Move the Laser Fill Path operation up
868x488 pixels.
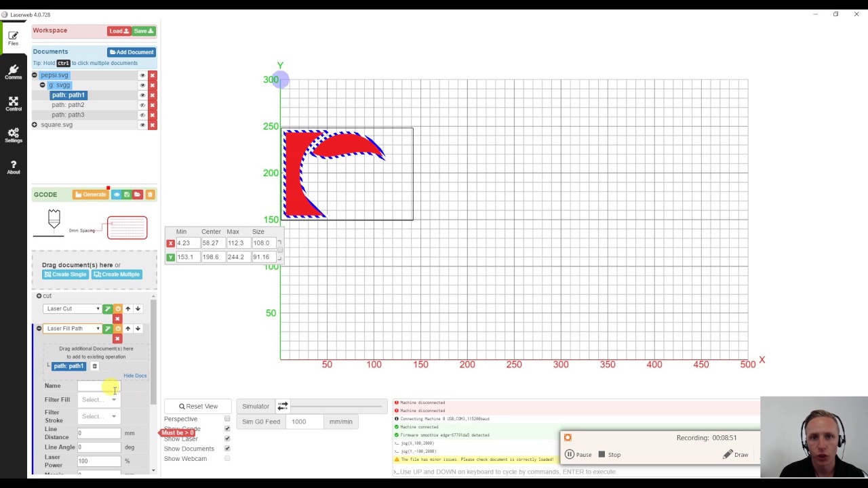127,329
